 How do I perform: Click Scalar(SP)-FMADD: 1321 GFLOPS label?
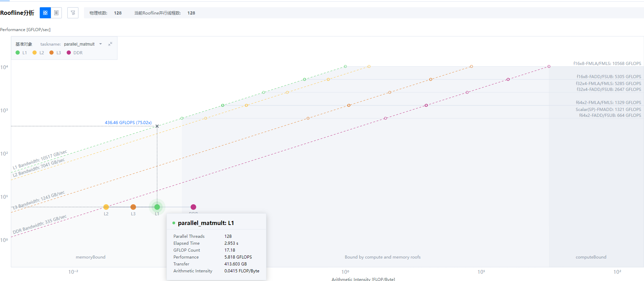608,110
